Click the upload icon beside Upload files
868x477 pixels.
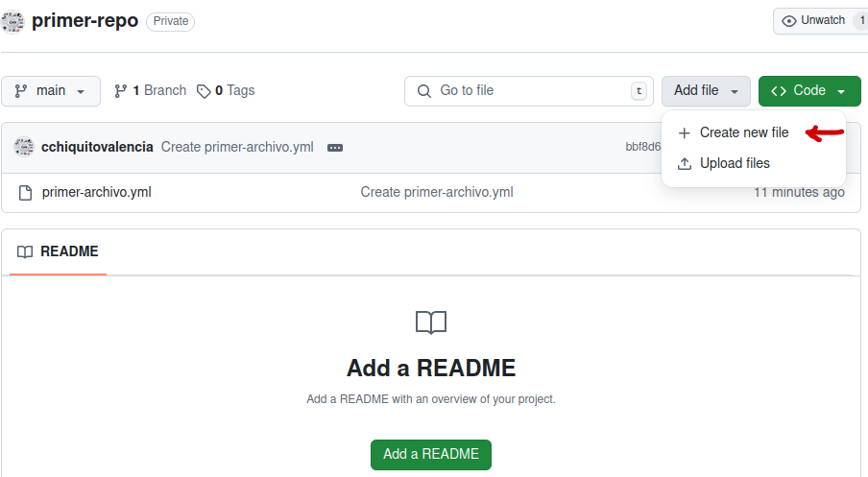click(x=685, y=164)
